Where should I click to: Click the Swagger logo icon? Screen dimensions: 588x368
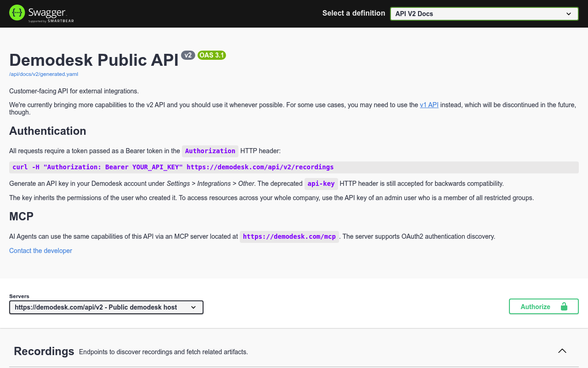pyautogui.click(x=17, y=13)
